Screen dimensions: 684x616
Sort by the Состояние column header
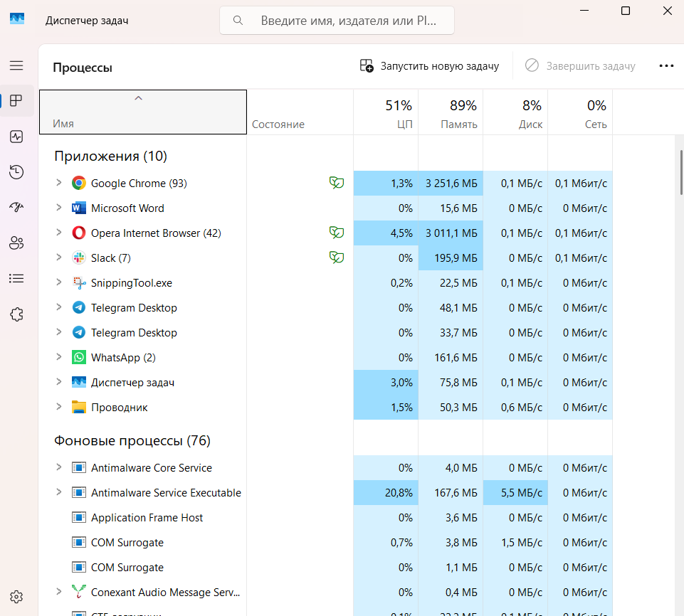coord(300,112)
